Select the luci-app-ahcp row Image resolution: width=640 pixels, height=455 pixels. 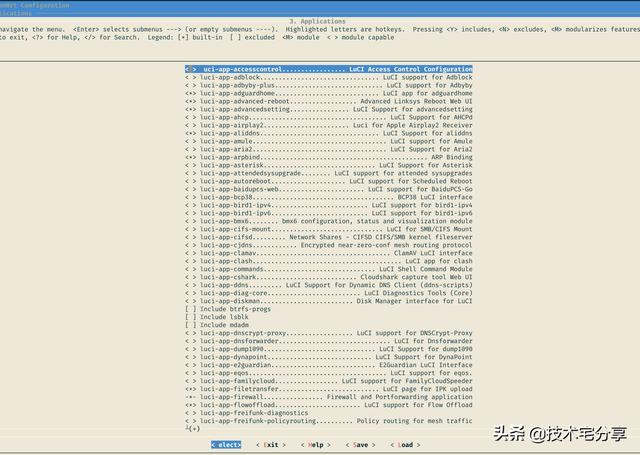329,117
